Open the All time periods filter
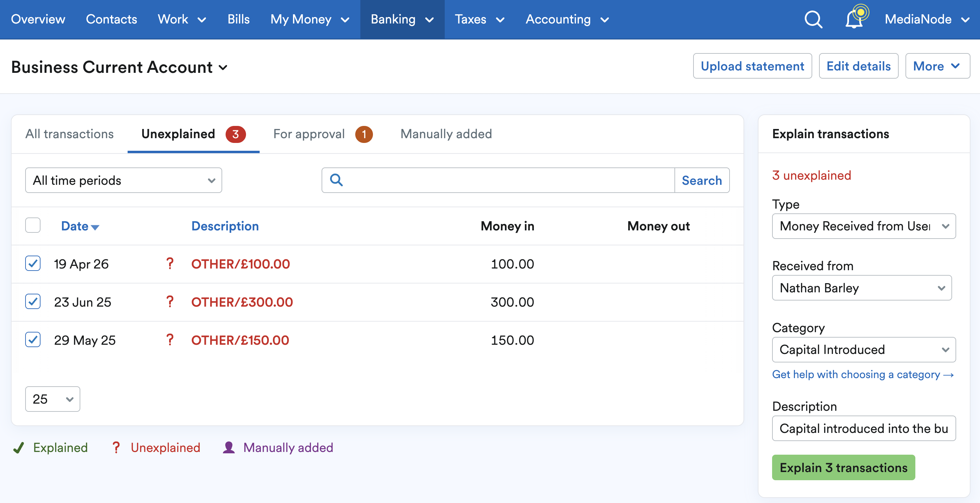Screen dimensions: 980x503 (124, 180)
